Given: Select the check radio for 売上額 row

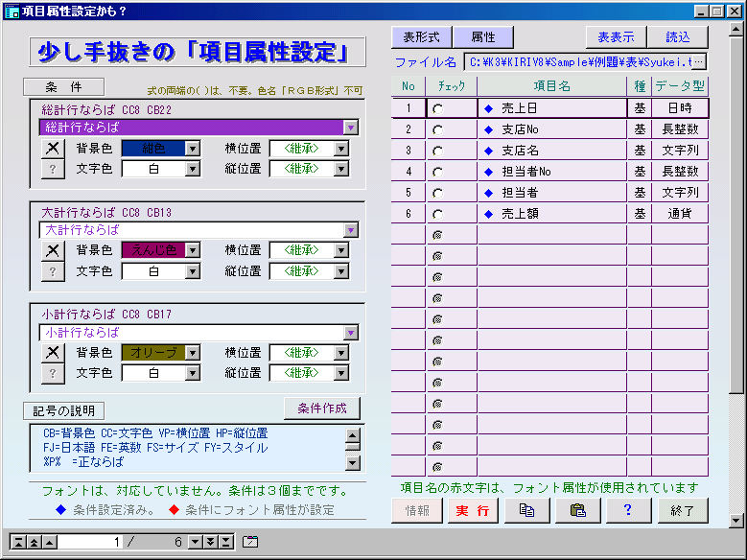Looking at the screenshot, I should pyautogui.click(x=437, y=214).
